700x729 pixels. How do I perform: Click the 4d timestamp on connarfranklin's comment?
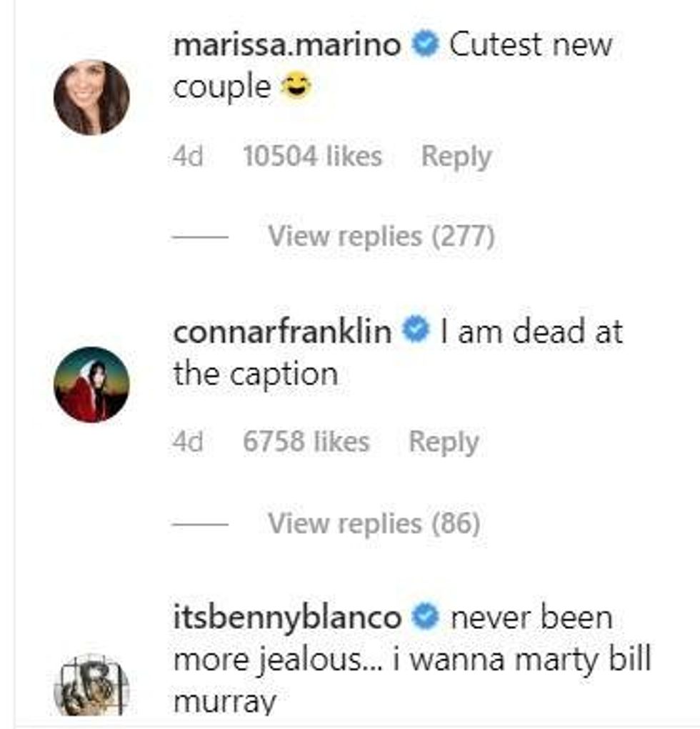click(188, 442)
